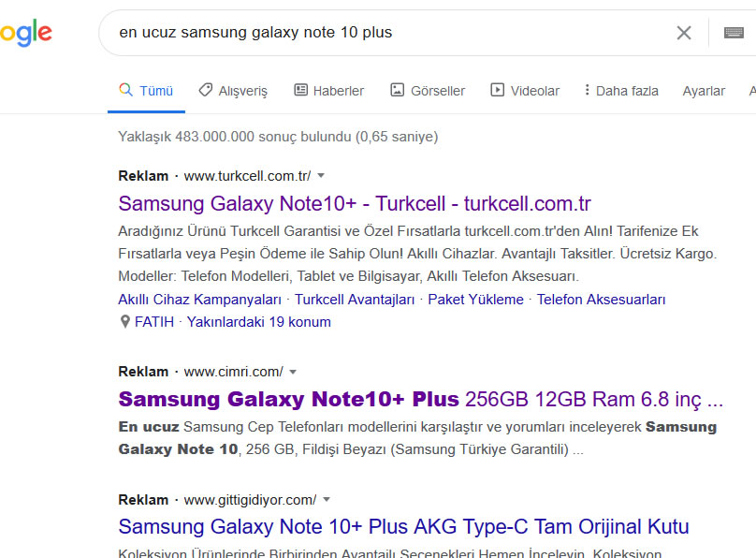Expand the cimri.com ad dropdown arrow

point(293,372)
